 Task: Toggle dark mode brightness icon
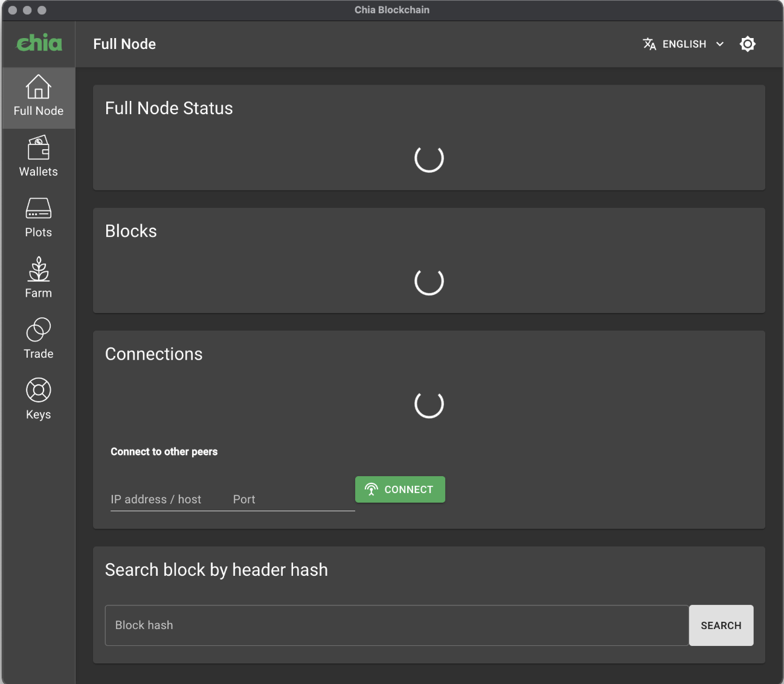tap(748, 44)
